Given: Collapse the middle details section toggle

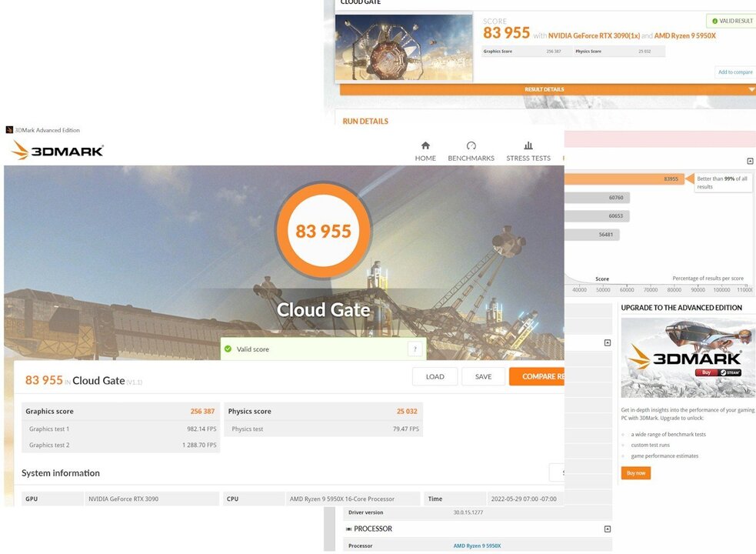Looking at the screenshot, I should [x=608, y=342].
